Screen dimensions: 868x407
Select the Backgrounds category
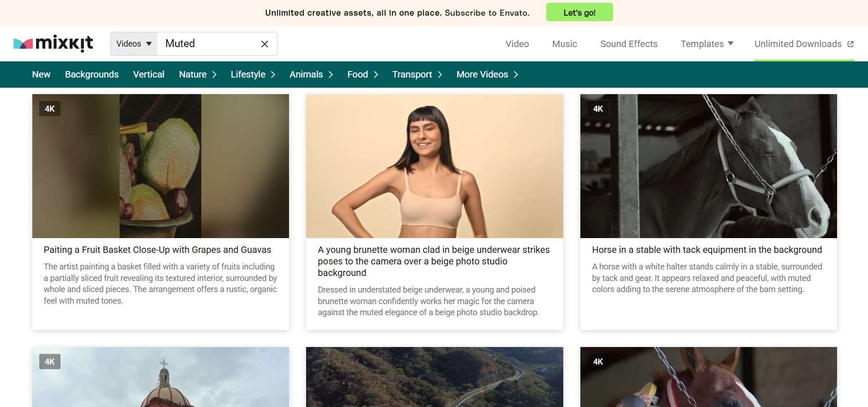(92, 74)
